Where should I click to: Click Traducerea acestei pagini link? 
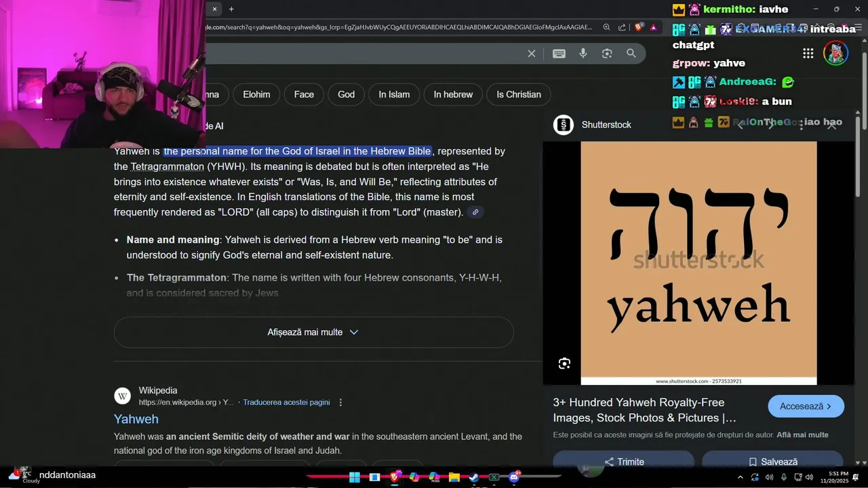coord(286,403)
